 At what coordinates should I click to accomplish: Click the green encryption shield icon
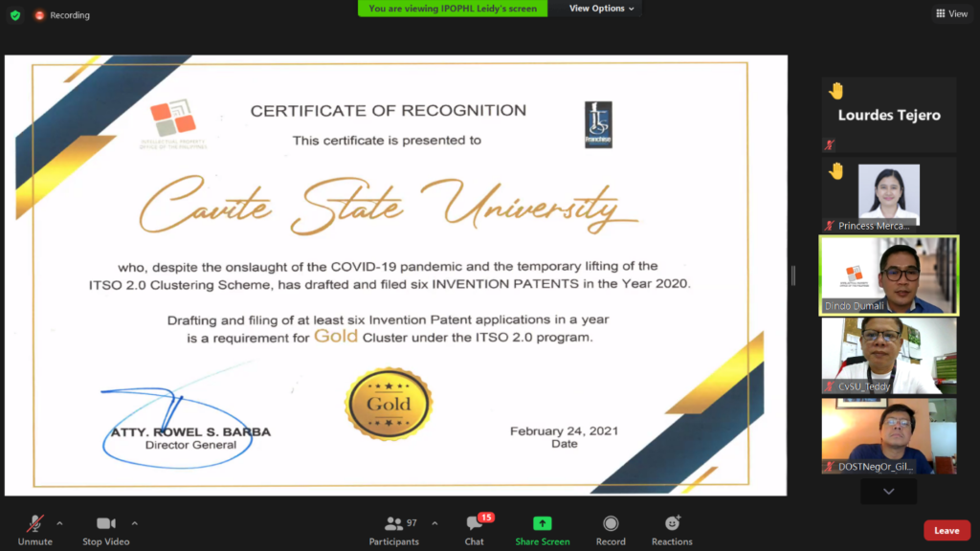[x=15, y=15]
